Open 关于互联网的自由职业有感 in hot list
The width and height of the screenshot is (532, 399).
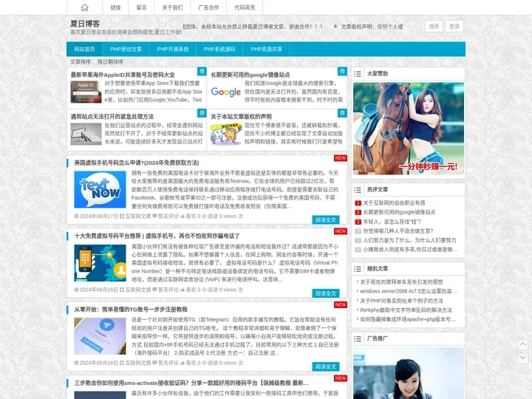pos(394,203)
